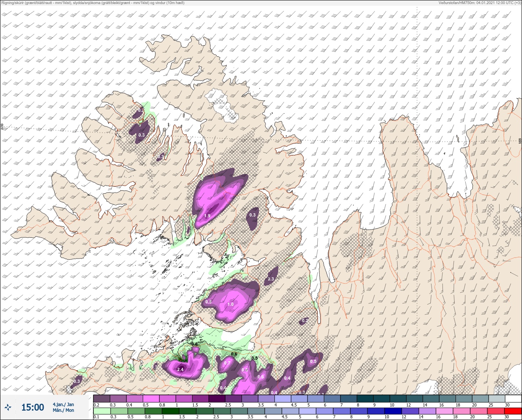Click bottom-row bright red swatch above 30
This screenshot has height=420, width=522.
(513, 410)
